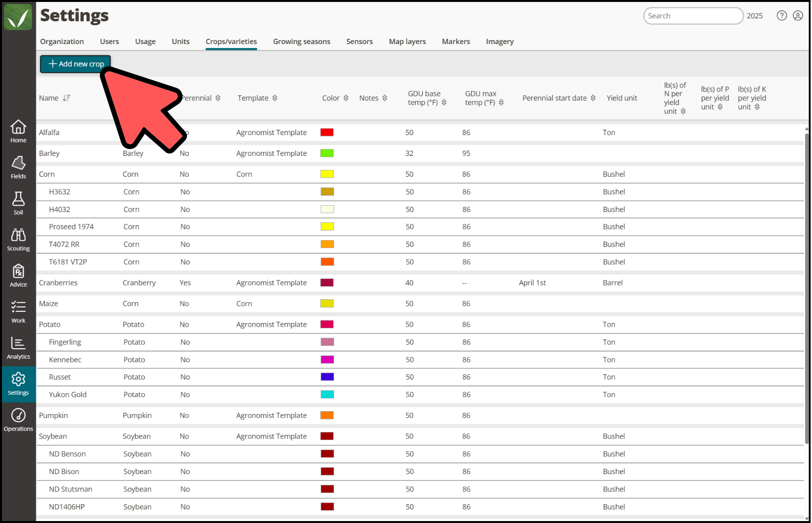
Task: Select the H3632 corn variety
Action: (x=60, y=192)
